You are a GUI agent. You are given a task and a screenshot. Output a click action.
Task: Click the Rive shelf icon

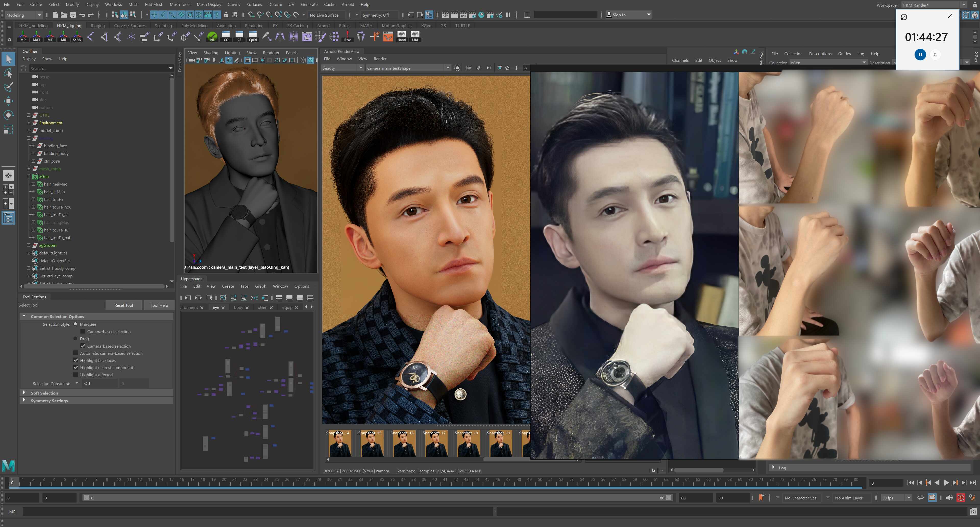[347, 36]
